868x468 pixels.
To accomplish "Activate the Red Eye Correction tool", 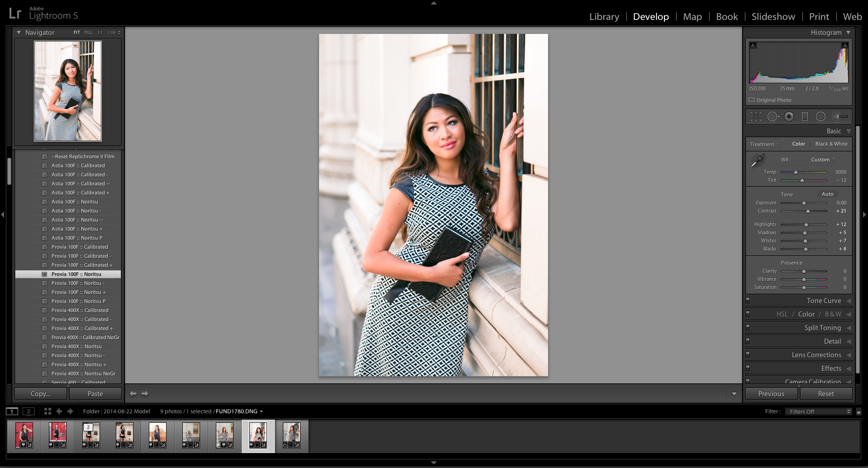I will point(789,117).
